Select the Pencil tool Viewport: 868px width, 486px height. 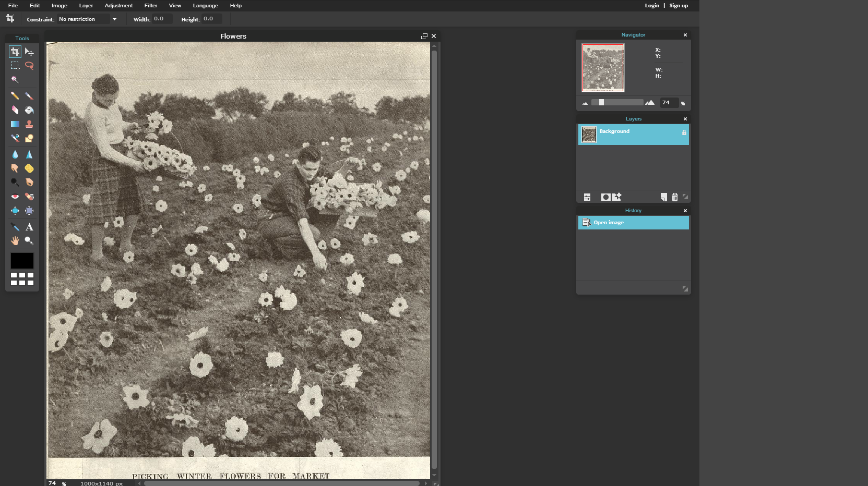pyautogui.click(x=15, y=96)
